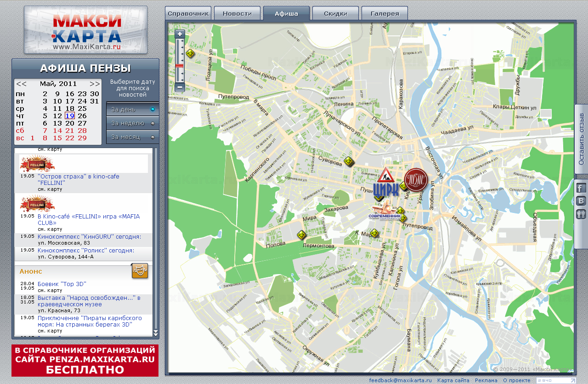Image resolution: width=588 pixels, height=384 pixels.
Task: Select Sunday May 29 in the calendar
Action: (x=82, y=138)
